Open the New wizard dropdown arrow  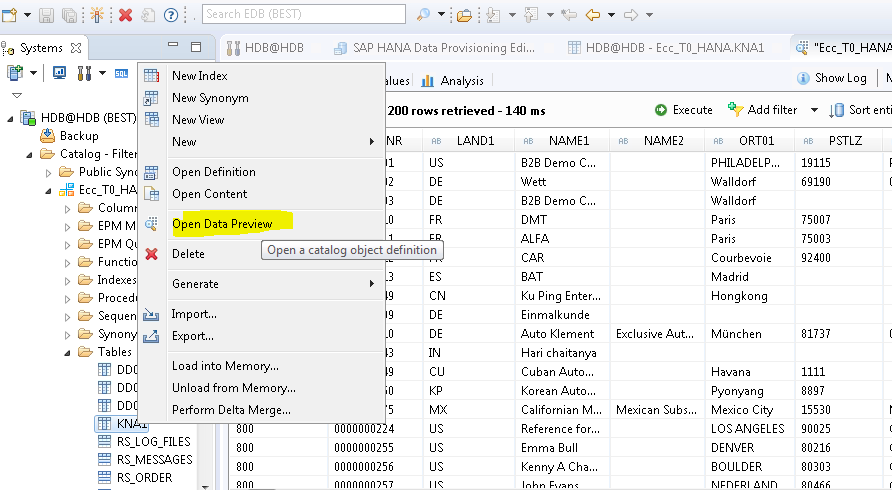pyautogui.click(x=27, y=15)
